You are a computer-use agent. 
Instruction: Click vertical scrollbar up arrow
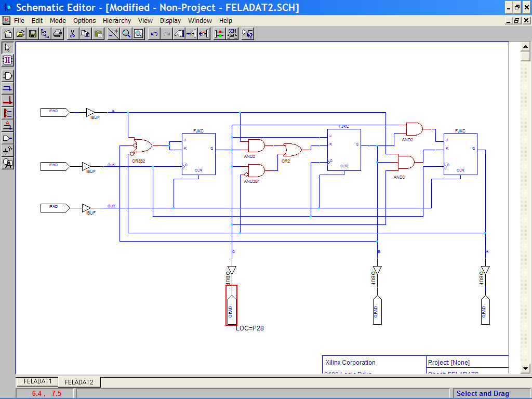pos(525,46)
